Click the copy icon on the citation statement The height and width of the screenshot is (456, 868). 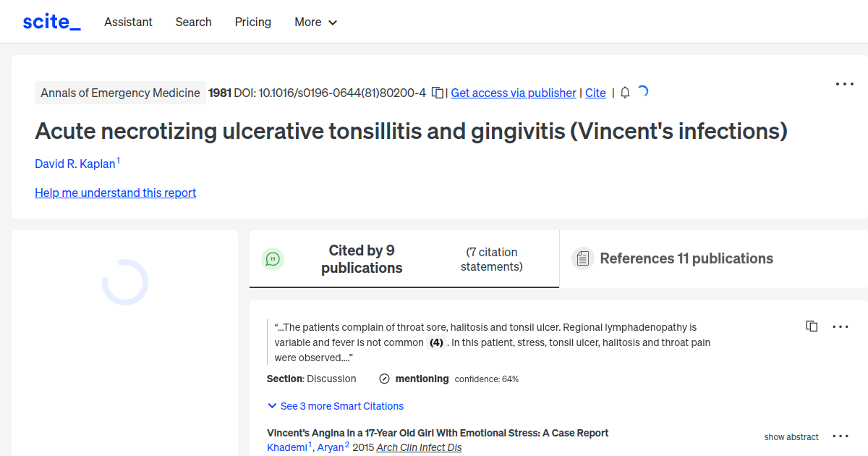pyautogui.click(x=812, y=326)
